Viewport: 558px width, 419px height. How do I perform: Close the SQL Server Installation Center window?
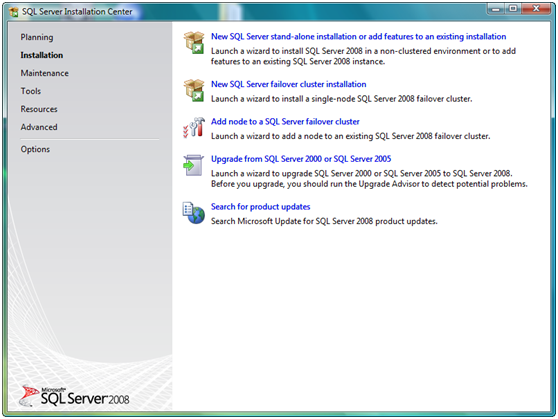(x=536, y=9)
